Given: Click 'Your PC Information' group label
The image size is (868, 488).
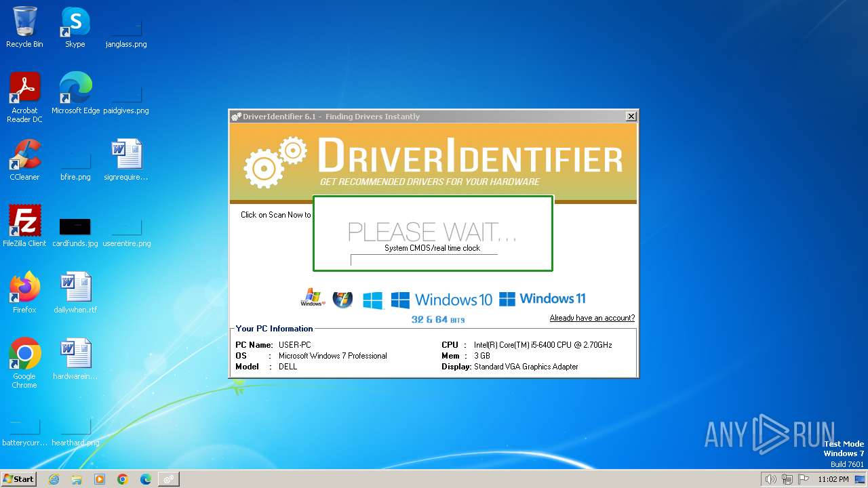Looking at the screenshot, I should (275, 329).
